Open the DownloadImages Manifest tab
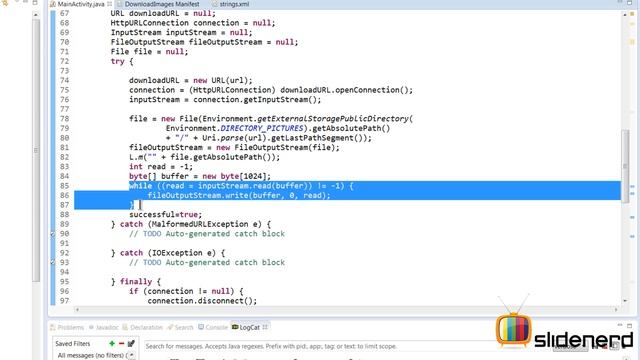Screen dimensions: 640x360 (162, 4)
